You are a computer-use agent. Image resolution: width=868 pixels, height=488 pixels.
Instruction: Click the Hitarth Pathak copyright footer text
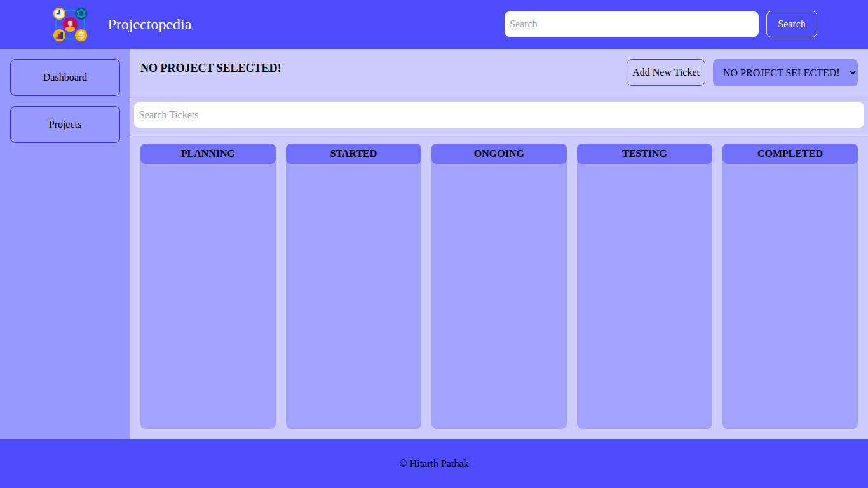[434, 464]
